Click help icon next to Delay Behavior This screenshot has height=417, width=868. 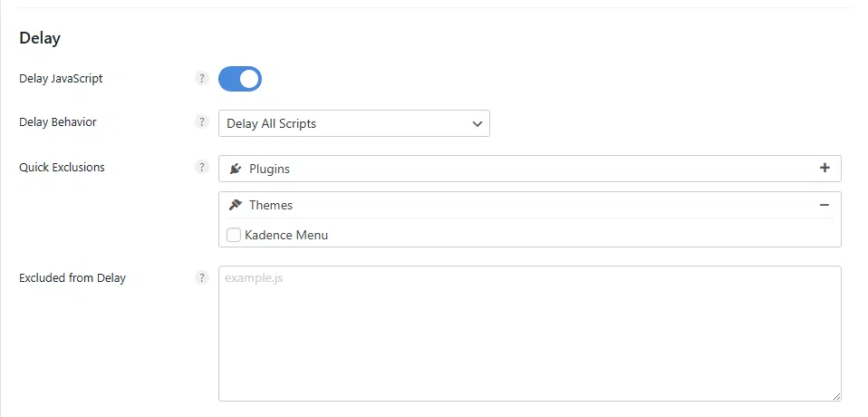tap(202, 122)
